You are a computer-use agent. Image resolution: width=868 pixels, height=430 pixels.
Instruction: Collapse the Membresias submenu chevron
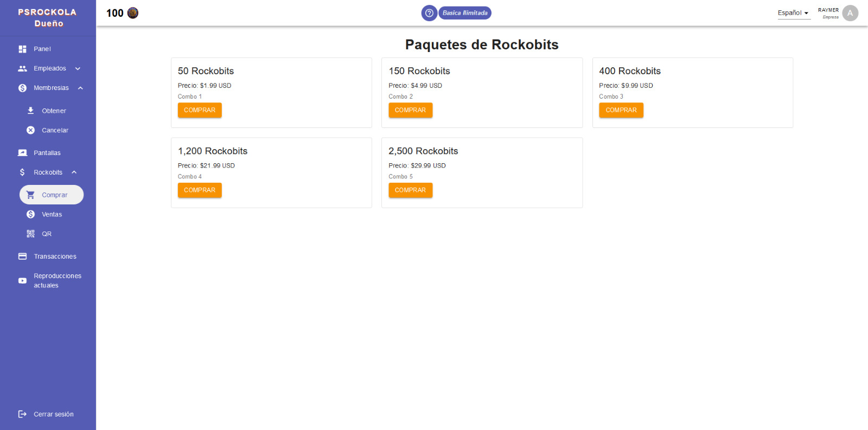80,88
